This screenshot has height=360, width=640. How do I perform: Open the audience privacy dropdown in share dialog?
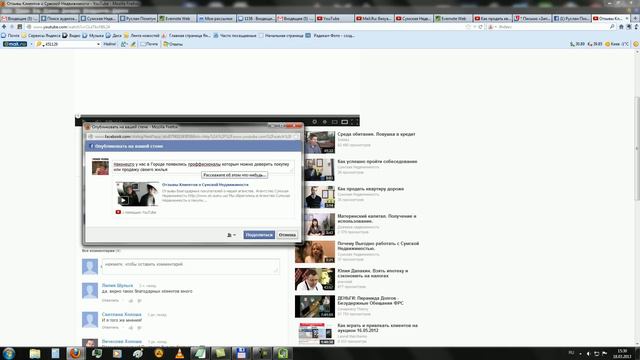(x=231, y=235)
